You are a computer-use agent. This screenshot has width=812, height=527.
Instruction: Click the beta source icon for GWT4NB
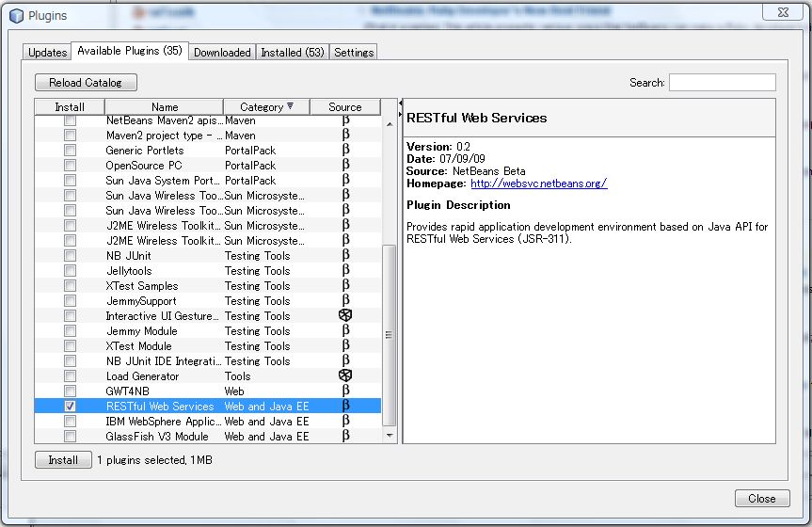(x=345, y=391)
